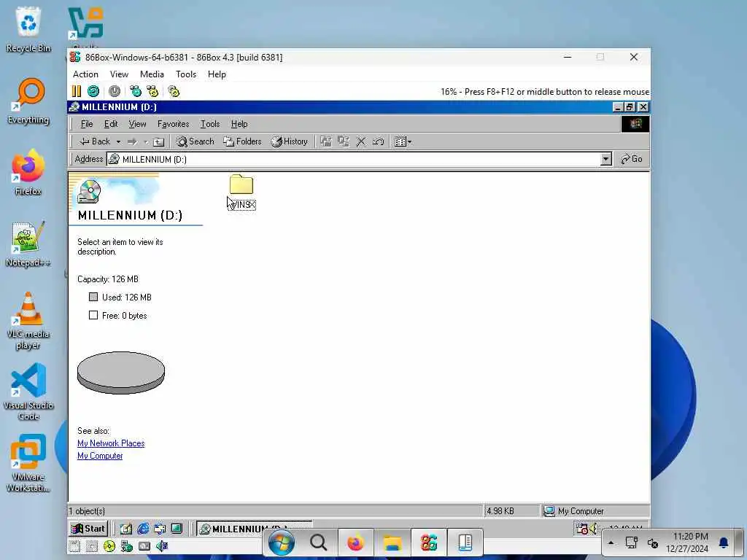Viewport: 747px width, 560px height.
Task: Click the yellow CD-ROM icon in 86Box status bar
Action: (x=109, y=546)
